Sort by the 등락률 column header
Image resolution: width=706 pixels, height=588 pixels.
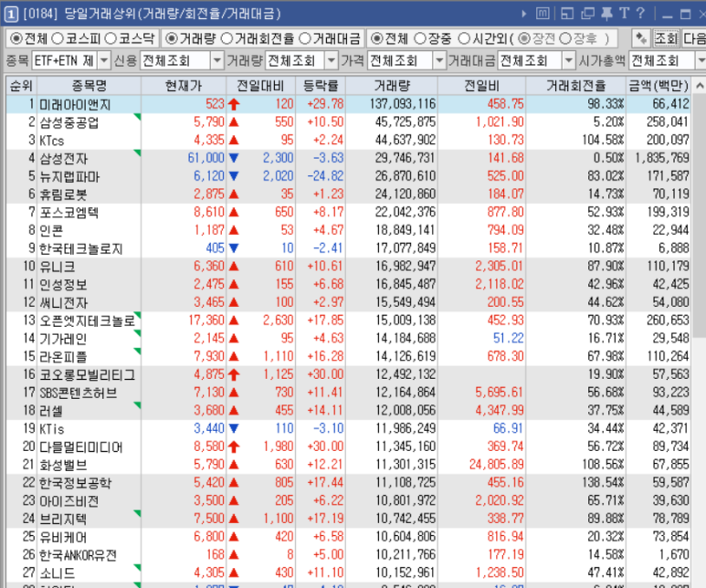click(321, 86)
